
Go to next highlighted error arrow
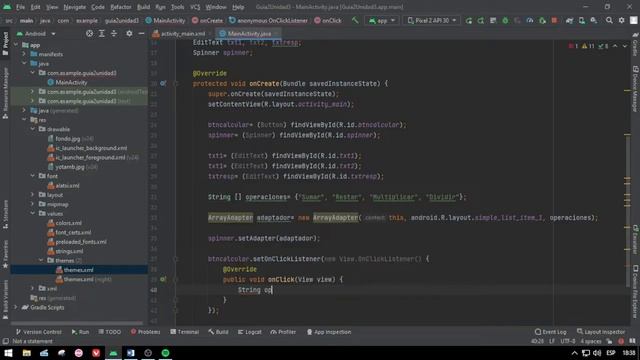625,46
